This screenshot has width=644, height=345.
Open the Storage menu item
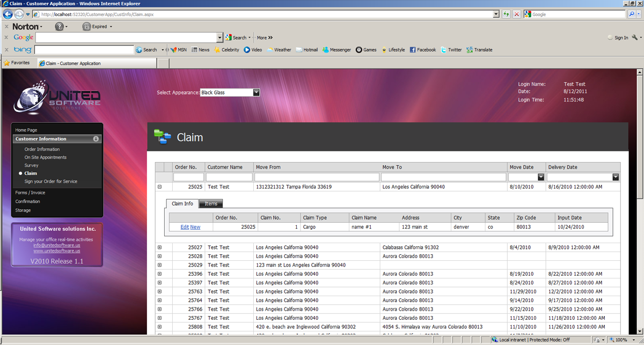point(23,210)
